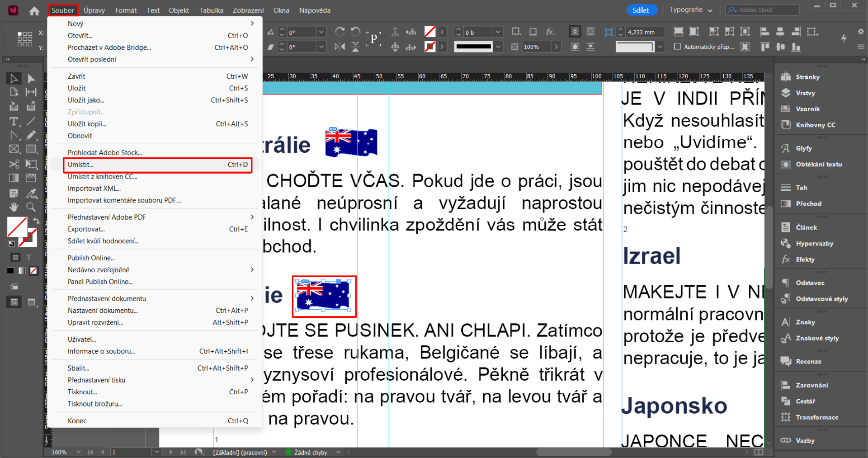868x458 pixels.
Task: Select the Hand tool
Action: pyautogui.click(x=14, y=206)
